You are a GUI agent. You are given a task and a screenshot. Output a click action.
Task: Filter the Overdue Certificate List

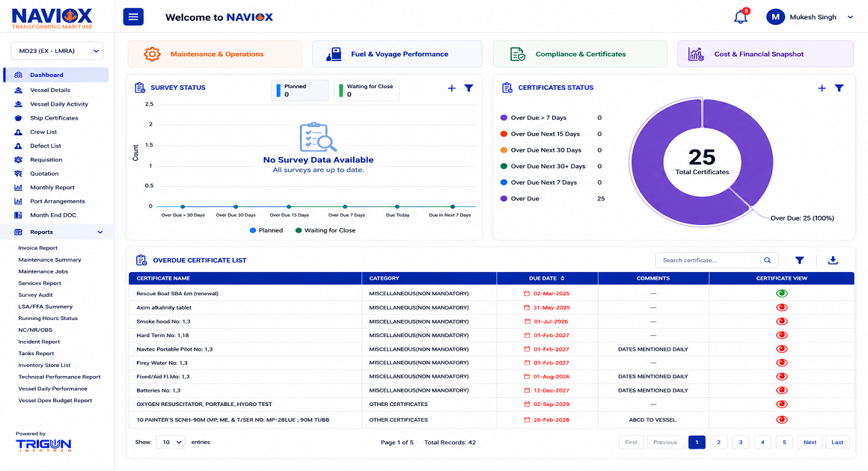click(x=799, y=260)
